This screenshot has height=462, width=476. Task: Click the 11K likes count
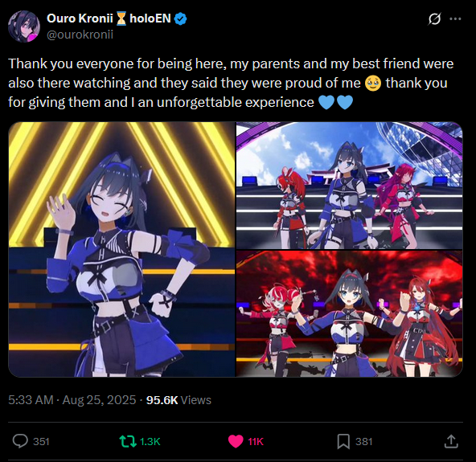coord(256,441)
